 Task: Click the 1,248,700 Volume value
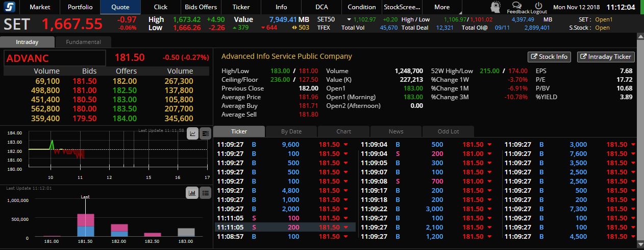coord(409,71)
